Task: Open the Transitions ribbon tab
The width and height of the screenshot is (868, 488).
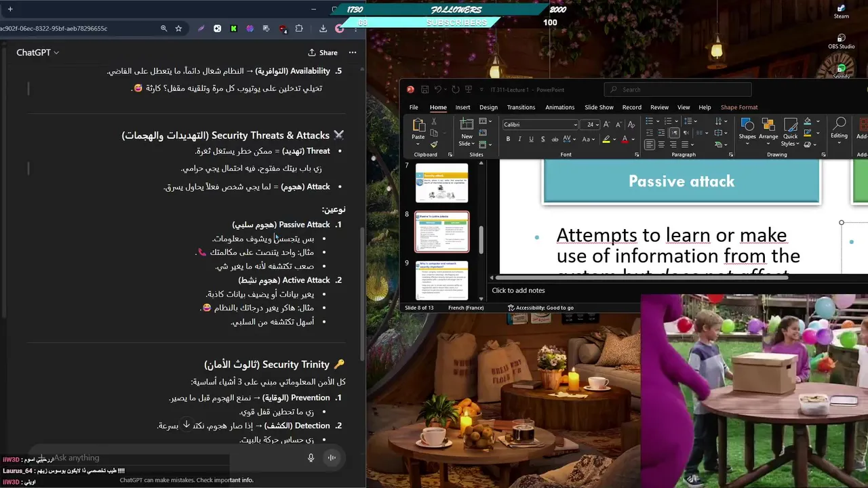Action: (x=521, y=107)
